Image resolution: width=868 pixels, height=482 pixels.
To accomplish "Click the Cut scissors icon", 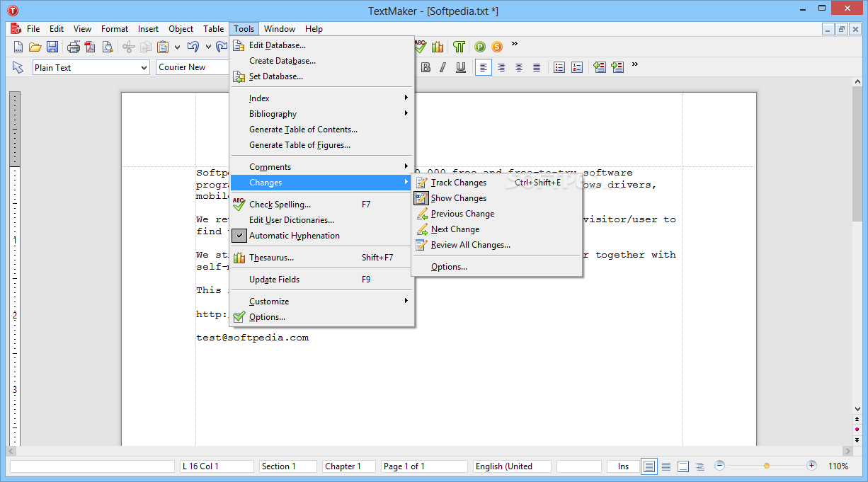I will pyautogui.click(x=128, y=47).
